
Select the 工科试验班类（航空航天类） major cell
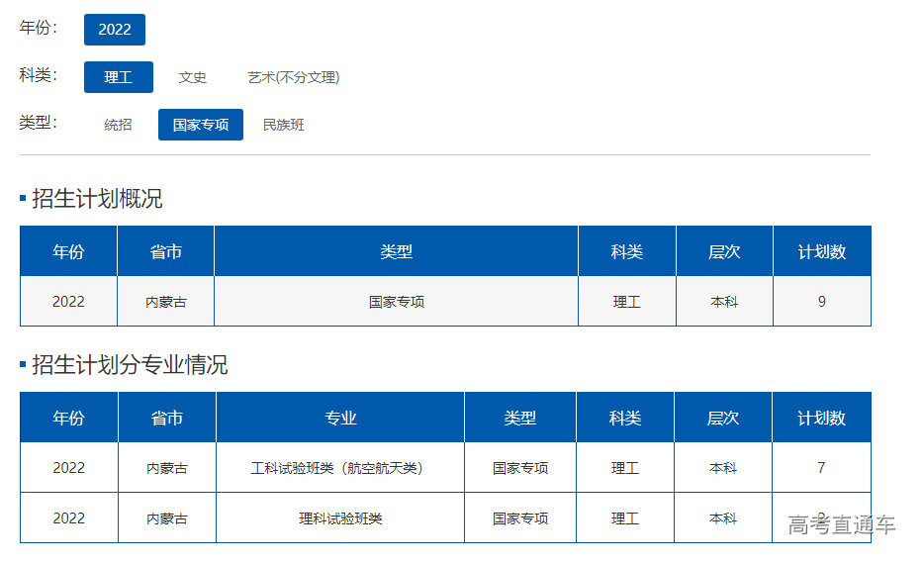[340, 468]
